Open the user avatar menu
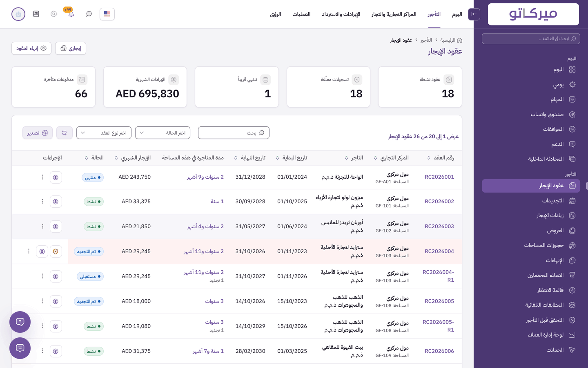This screenshot has width=588, height=368. [18, 14]
